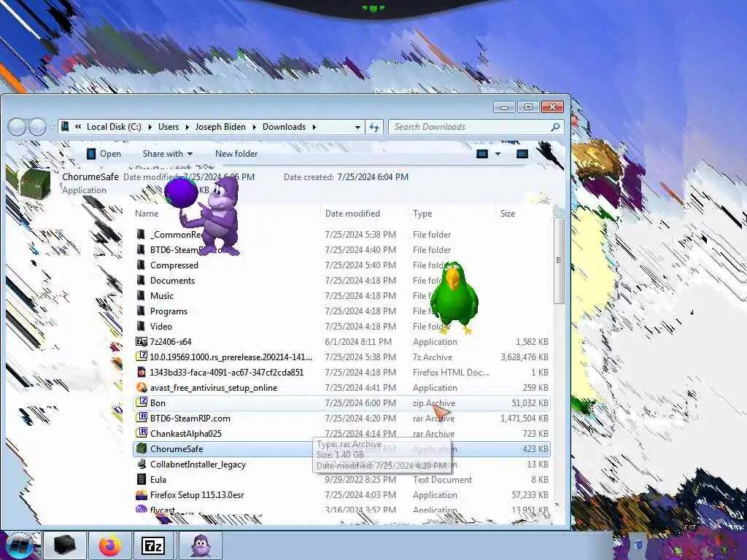Screen dimensions: 747x560
Task: Open the Firefox taskbar icon
Action: [x=109, y=545]
